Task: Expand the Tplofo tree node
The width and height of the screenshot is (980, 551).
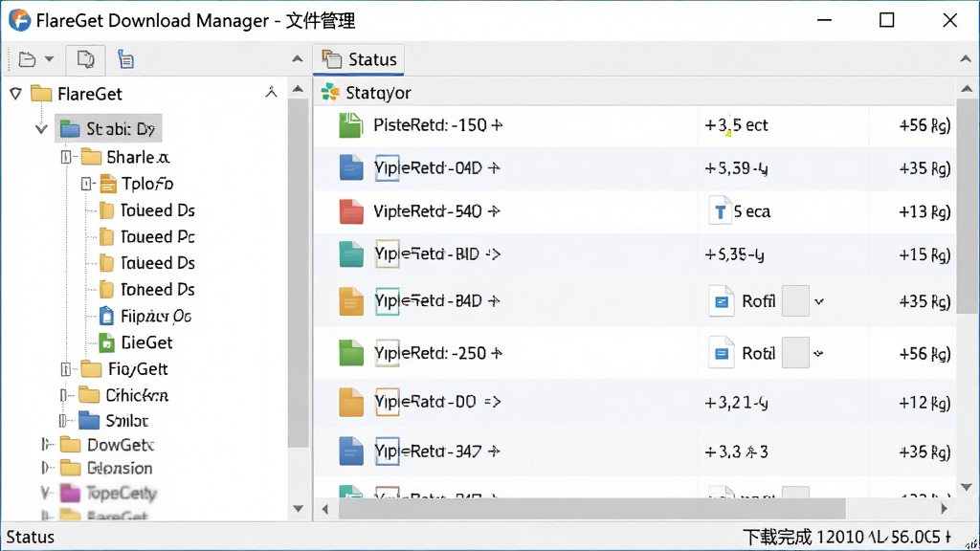Action: coord(86,184)
